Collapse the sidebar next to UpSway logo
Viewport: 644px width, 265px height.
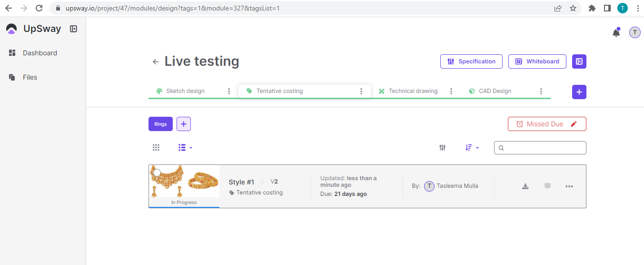pyautogui.click(x=73, y=29)
